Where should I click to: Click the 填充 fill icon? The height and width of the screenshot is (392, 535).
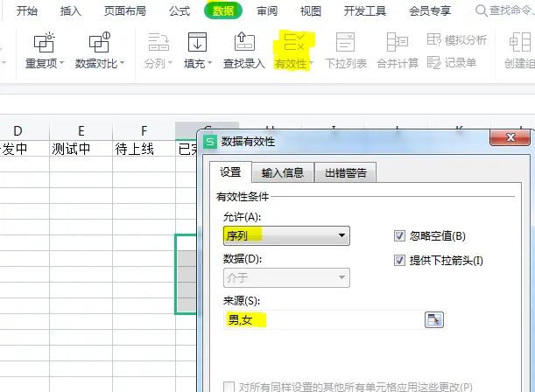pyautogui.click(x=198, y=42)
